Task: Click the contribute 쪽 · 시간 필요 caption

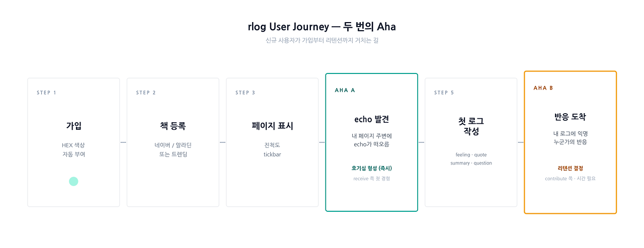Action: tap(571, 179)
